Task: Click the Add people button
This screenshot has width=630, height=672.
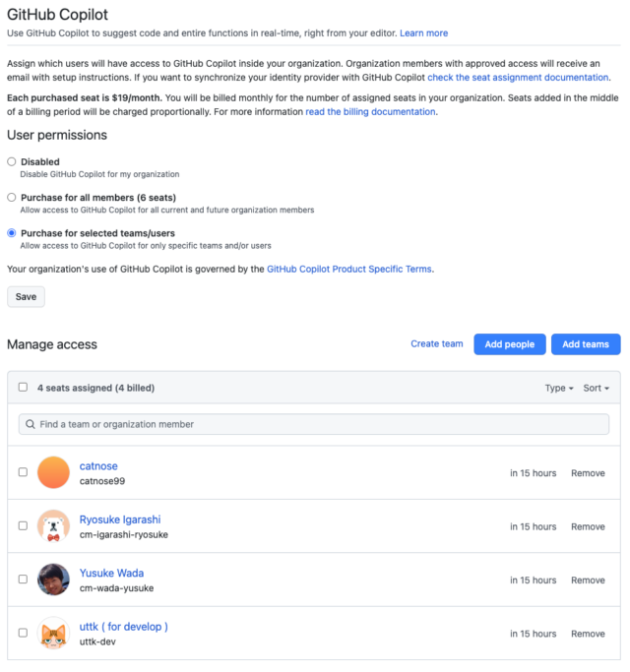Action: click(510, 344)
